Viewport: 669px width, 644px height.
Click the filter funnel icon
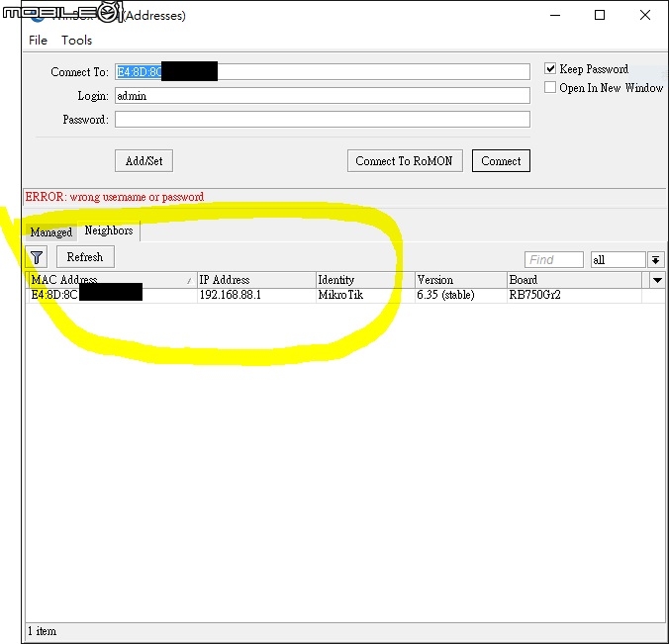click(x=37, y=257)
